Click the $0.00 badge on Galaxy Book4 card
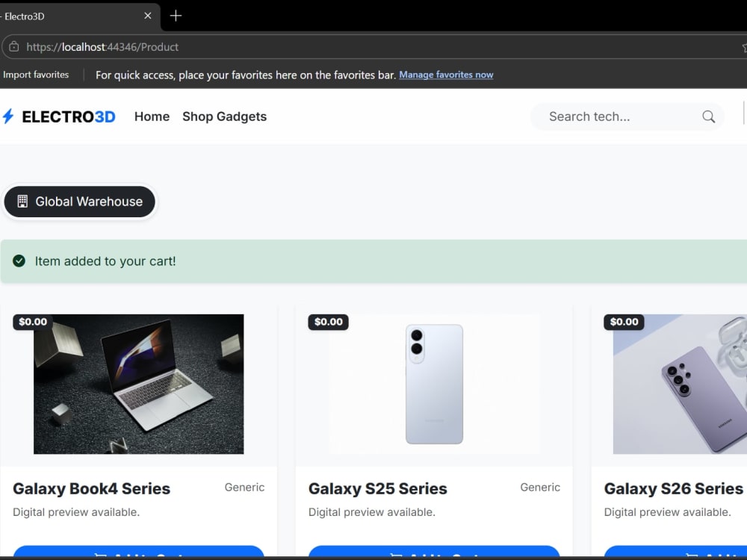 (x=33, y=322)
